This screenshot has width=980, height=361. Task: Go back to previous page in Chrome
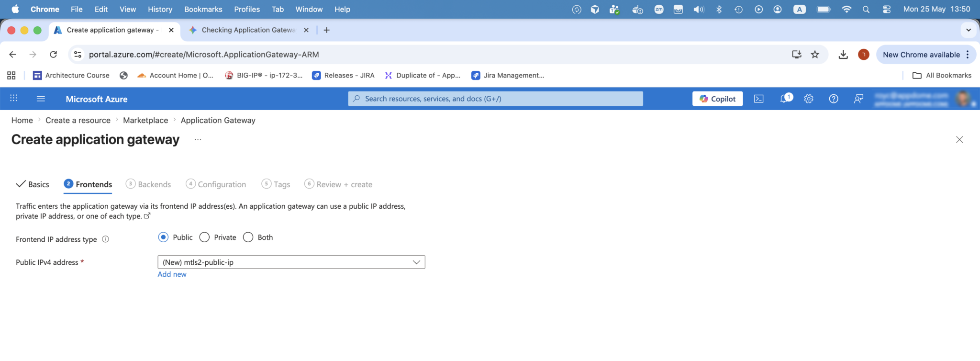12,55
